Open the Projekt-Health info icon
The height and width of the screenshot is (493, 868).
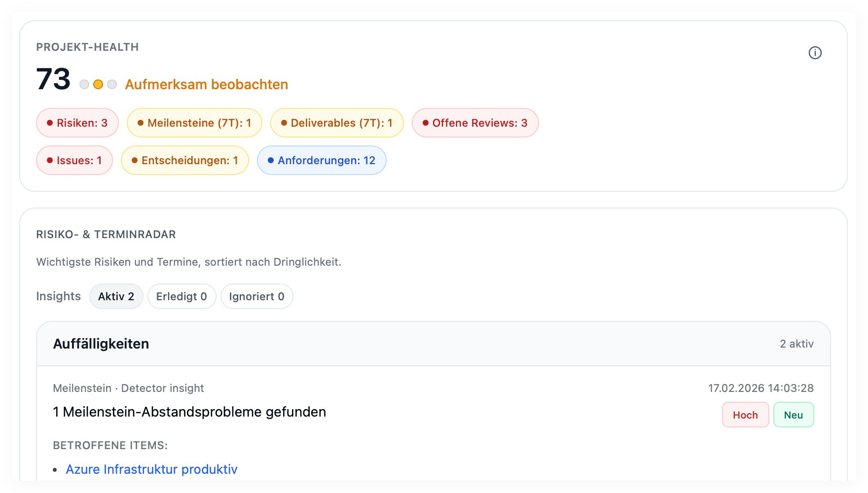(x=814, y=52)
